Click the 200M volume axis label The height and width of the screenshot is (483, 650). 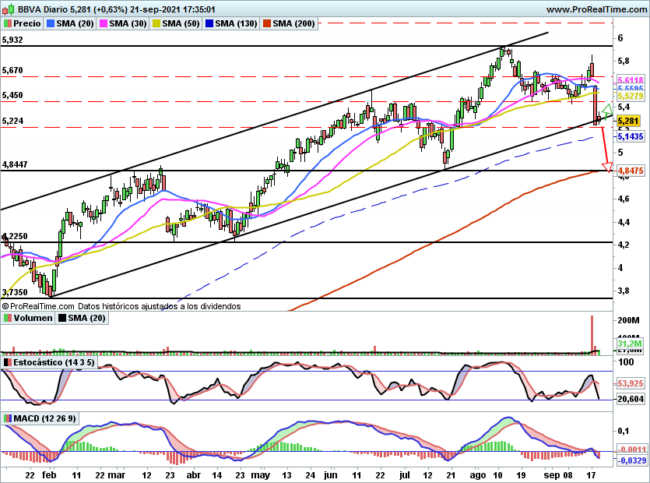pos(628,320)
